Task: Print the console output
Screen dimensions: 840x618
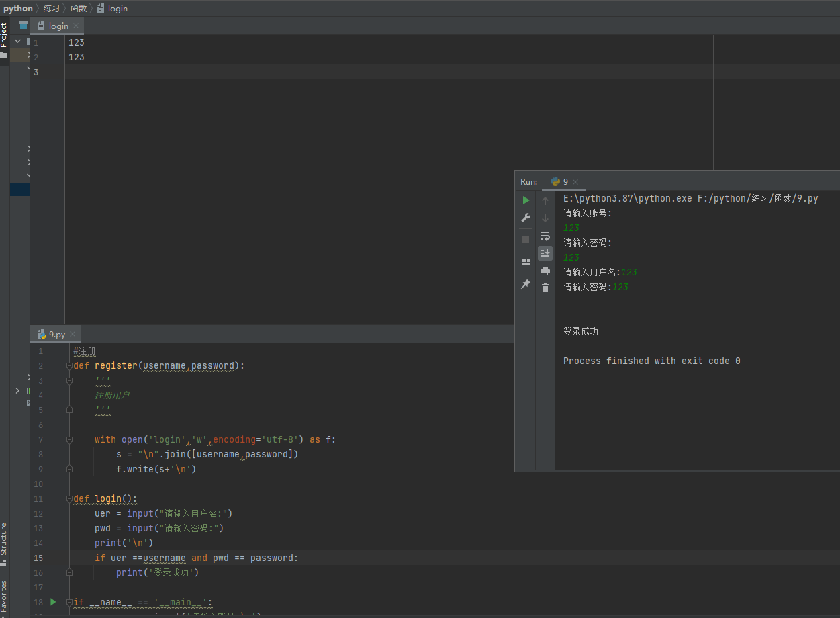Action: point(545,271)
